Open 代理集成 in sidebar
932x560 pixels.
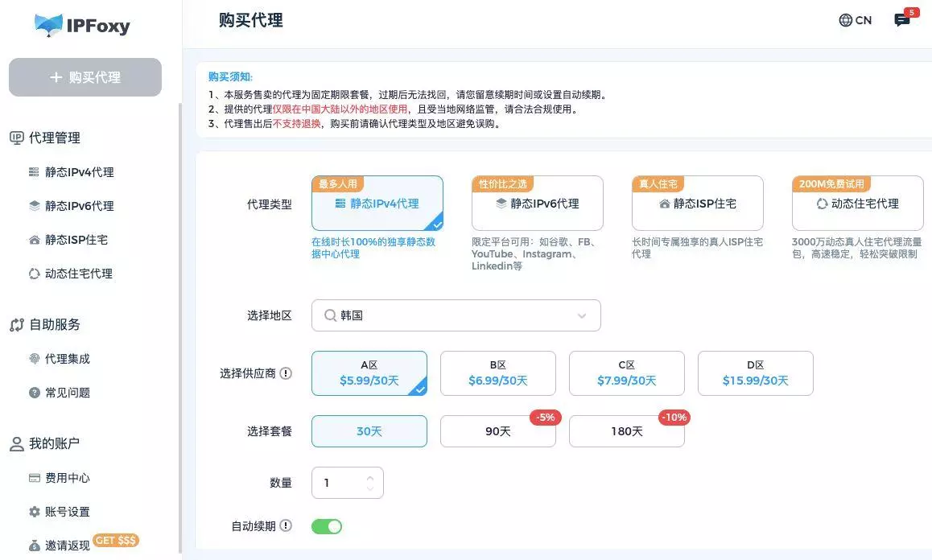click(x=60, y=359)
